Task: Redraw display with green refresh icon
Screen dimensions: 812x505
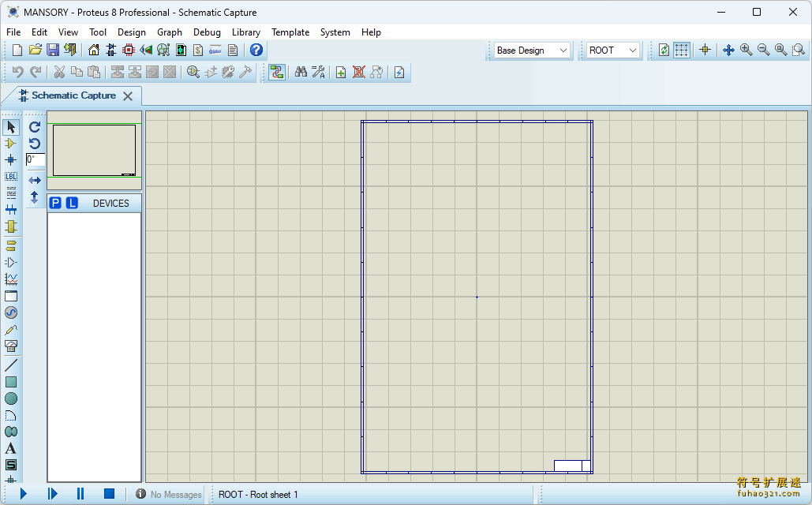Action: [x=664, y=50]
